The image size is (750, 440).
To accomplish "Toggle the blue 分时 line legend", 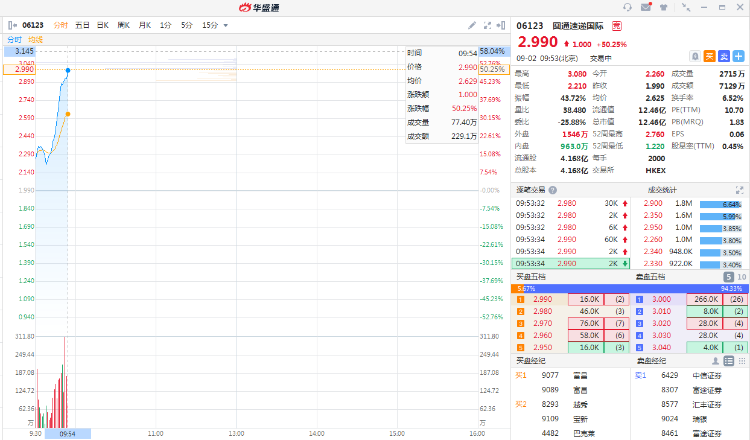I will coord(14,40).
